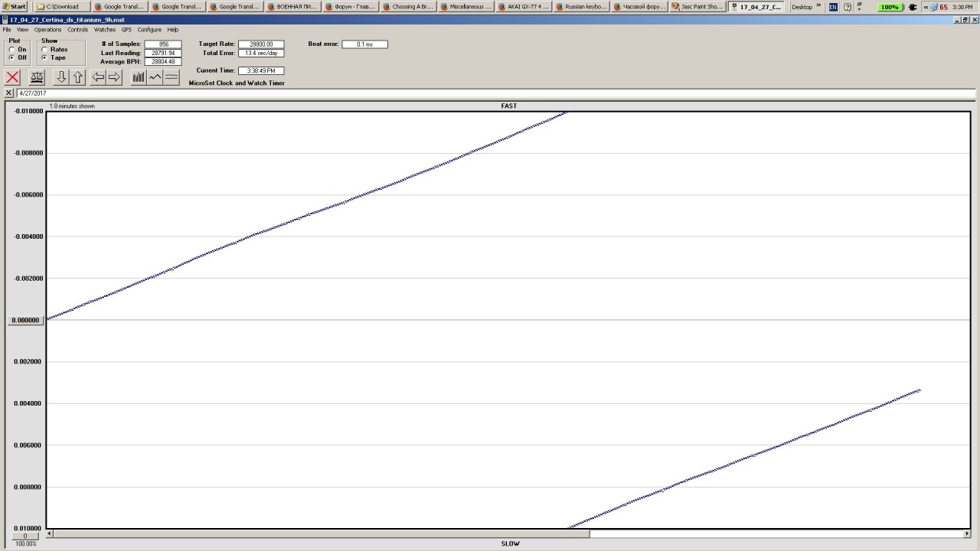The height and width of the screenshot is (551, 980).
Task: Click the left arrow toolbar icon
Action: click(x=98, y=77)
